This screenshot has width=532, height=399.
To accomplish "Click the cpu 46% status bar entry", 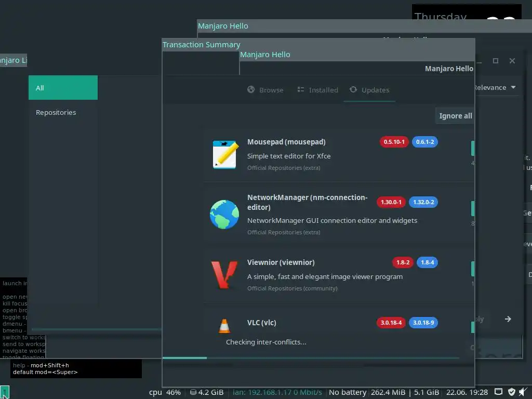I will coord(165,392).
